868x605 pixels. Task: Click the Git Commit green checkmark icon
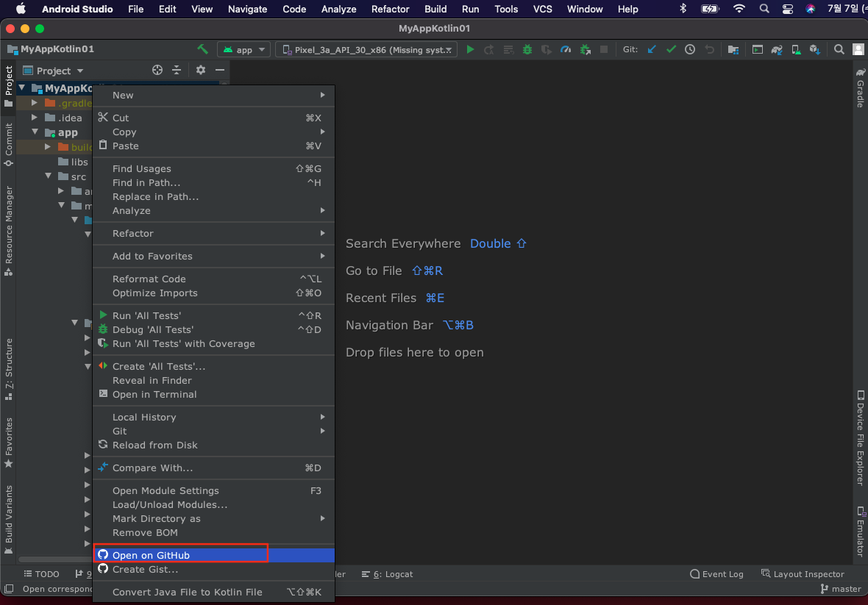671,49
